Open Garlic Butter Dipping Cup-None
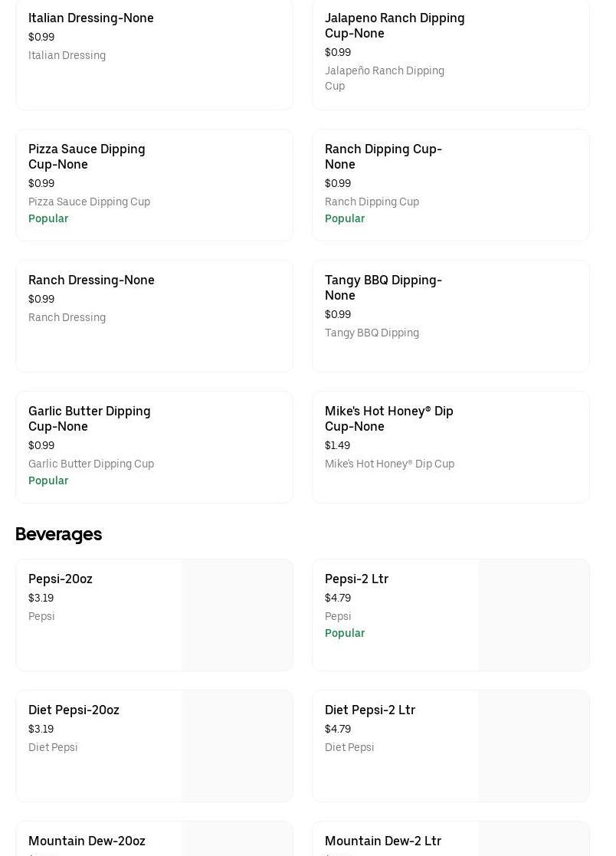616x856 pixels. [90, 419]
